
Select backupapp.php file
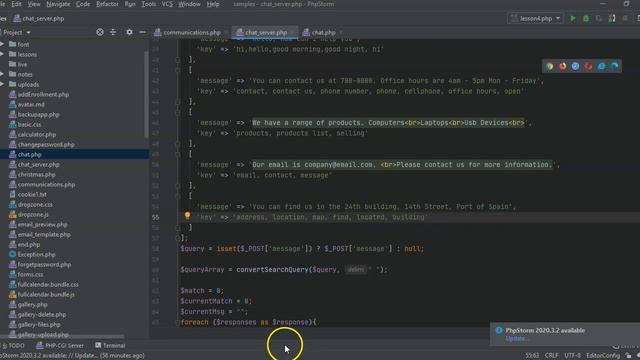click(34, 115)
